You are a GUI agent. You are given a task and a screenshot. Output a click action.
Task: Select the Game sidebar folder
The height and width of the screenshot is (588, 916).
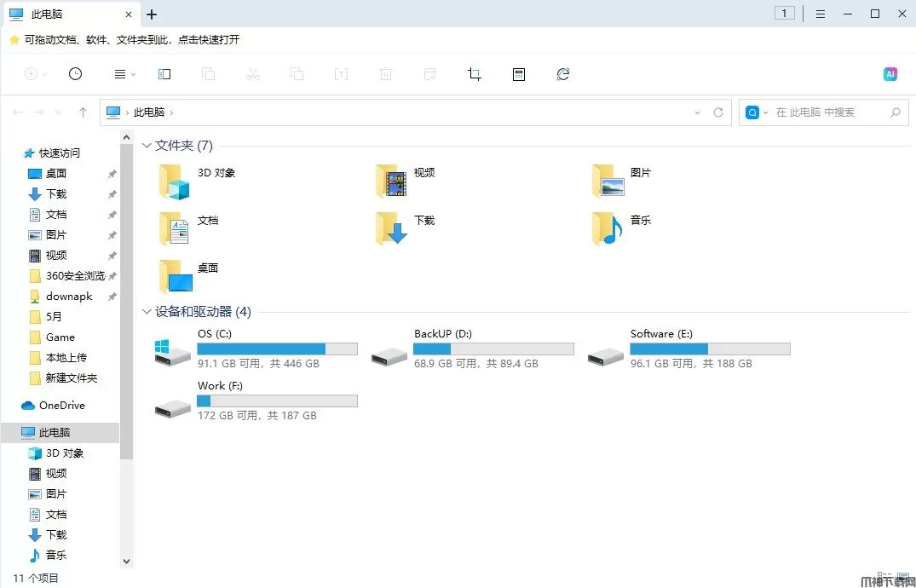(x=52, y=337)
